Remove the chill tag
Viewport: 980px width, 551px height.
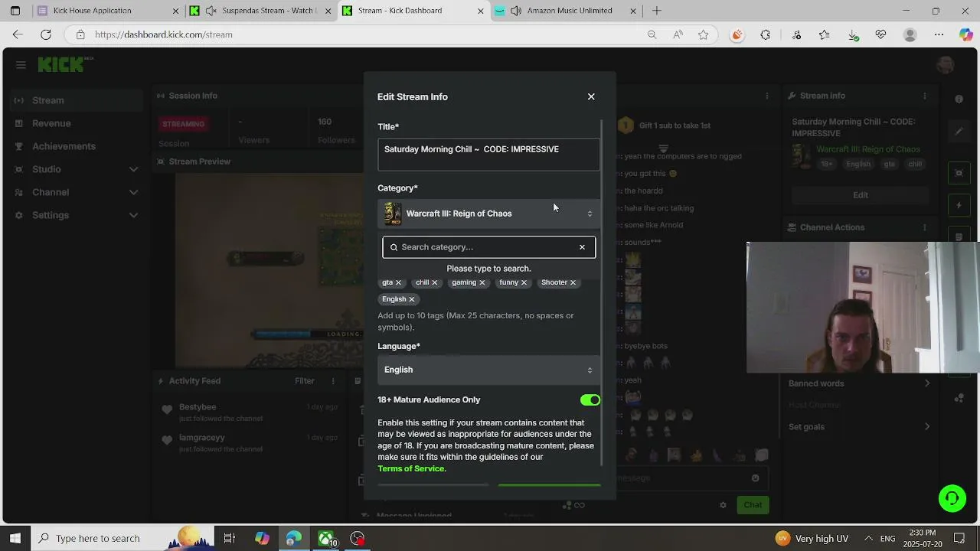coord(434,282)
